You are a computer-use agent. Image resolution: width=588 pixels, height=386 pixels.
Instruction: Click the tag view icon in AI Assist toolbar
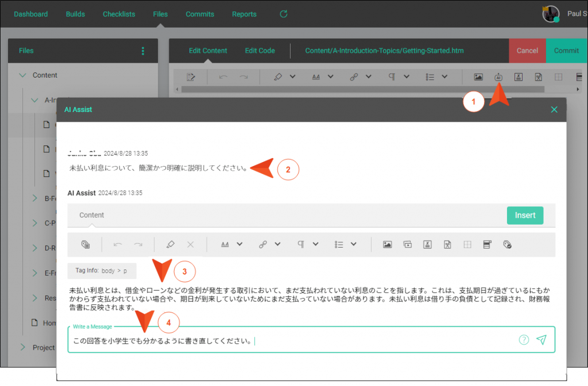click(x=86, y=245)
